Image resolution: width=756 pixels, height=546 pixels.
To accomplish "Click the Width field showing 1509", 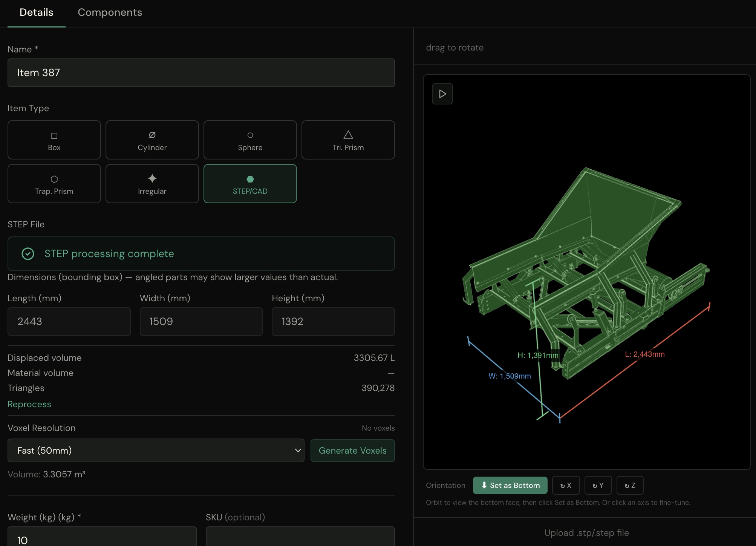I will 201,322.
